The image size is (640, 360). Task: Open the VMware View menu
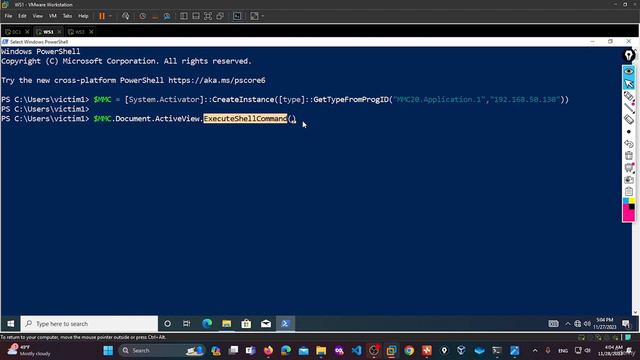click(x=38, y=16)
